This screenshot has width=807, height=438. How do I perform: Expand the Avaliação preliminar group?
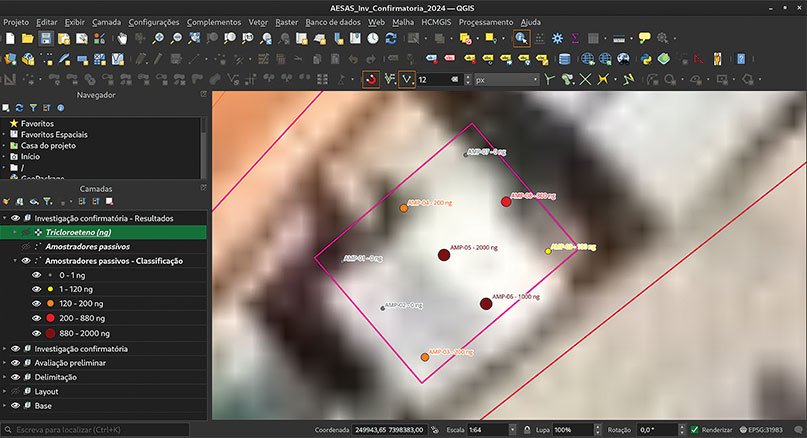tap(5, 363)
